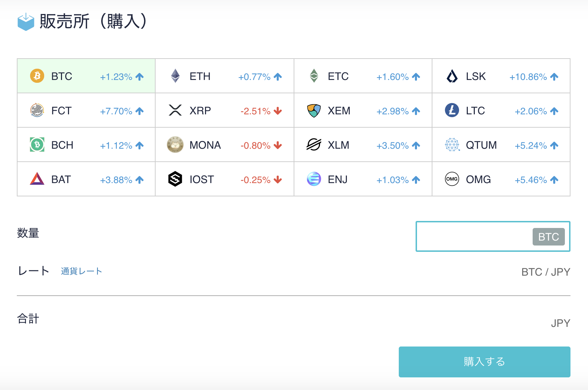Pick the Litecoin LTC coin icon

click(x=452, y=110)
